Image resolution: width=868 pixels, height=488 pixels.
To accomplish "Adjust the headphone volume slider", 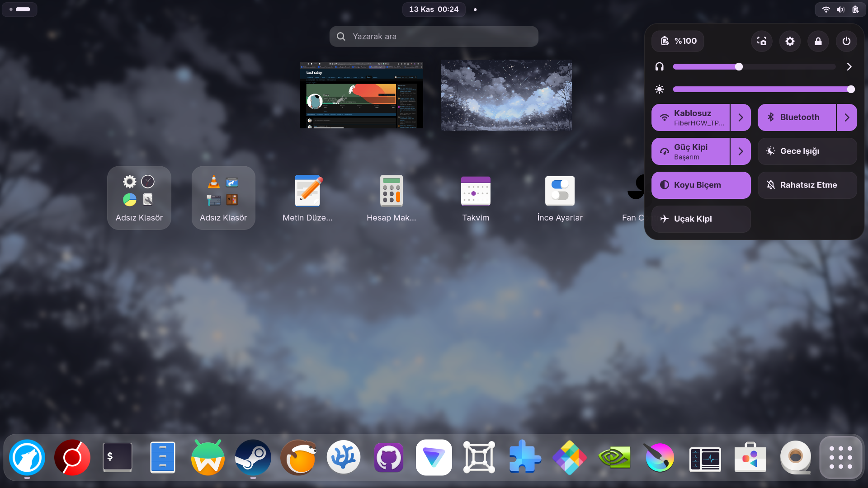I will click(x=754, y=67).
